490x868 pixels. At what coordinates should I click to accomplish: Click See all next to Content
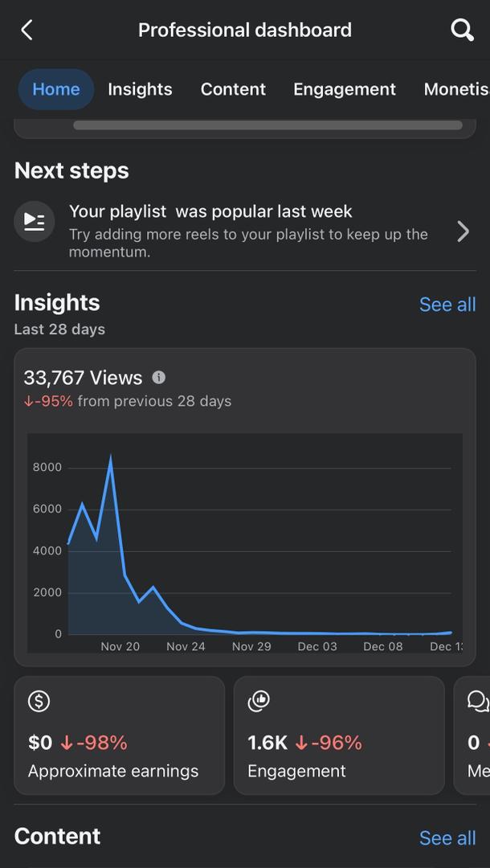tap(447, 838)
